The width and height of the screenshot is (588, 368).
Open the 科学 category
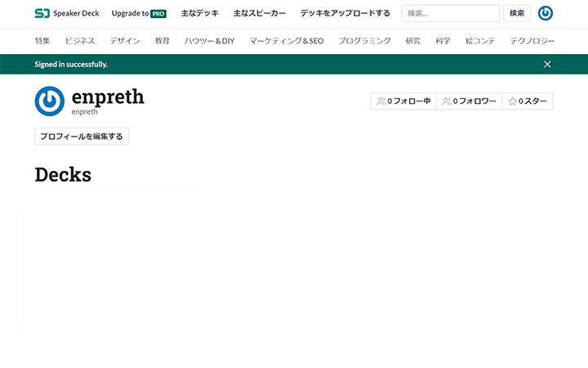coord(443,41)
